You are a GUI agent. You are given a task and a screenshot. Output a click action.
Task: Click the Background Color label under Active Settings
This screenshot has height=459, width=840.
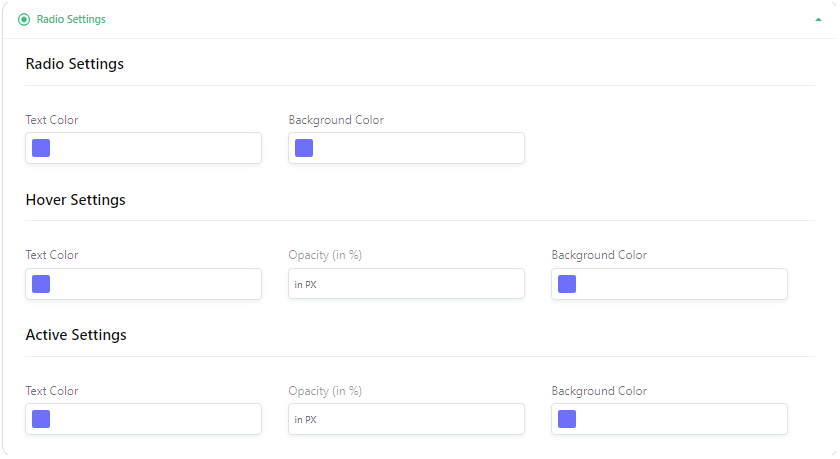pos(599,391)
